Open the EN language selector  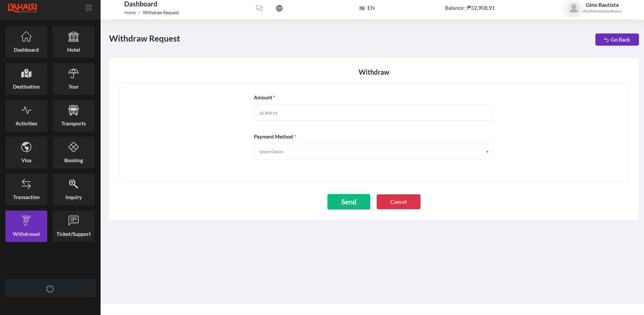click(367, 8)
